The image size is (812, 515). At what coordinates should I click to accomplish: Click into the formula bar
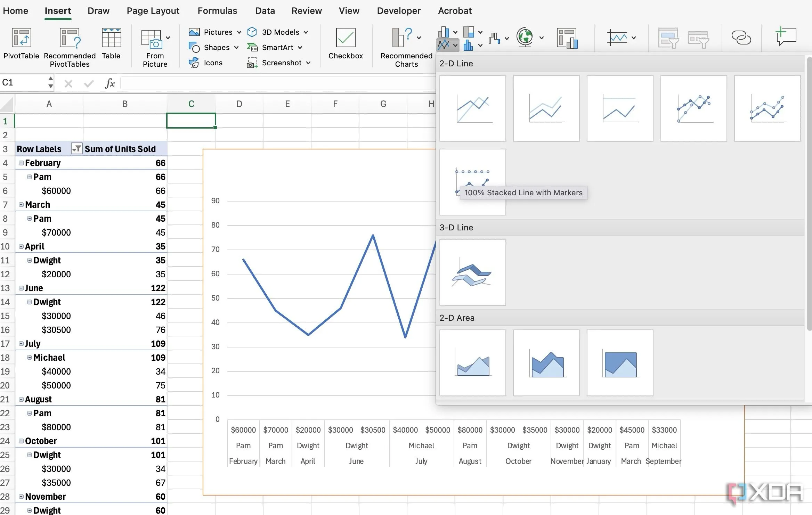(x=278, y=83)
